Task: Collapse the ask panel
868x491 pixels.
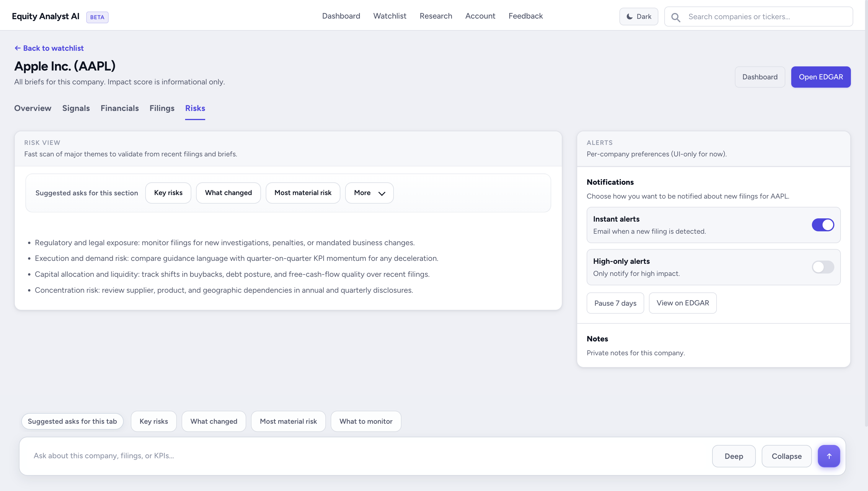Action: click(x=786, y=456)
